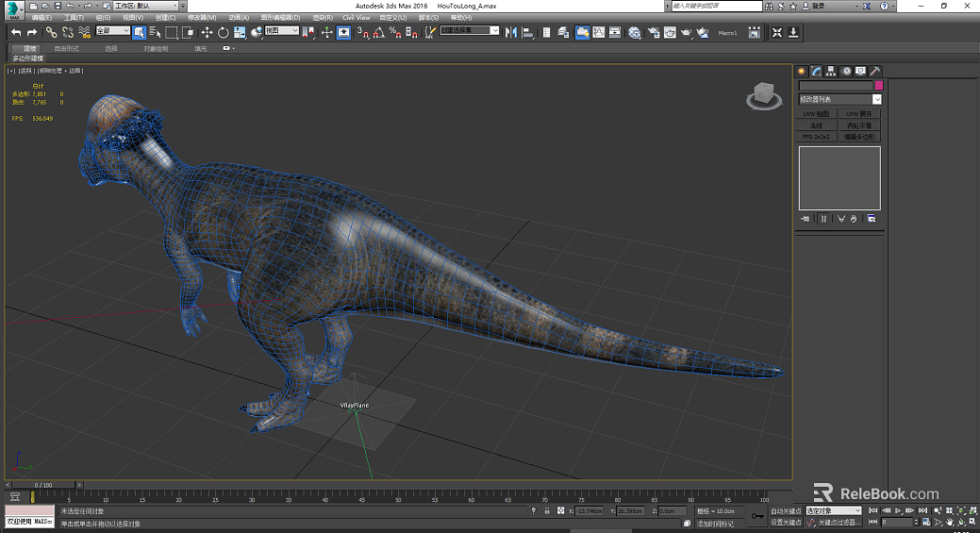Expand the 3ds Max application menu
The image size is (980, 533).
coord(13,10)
